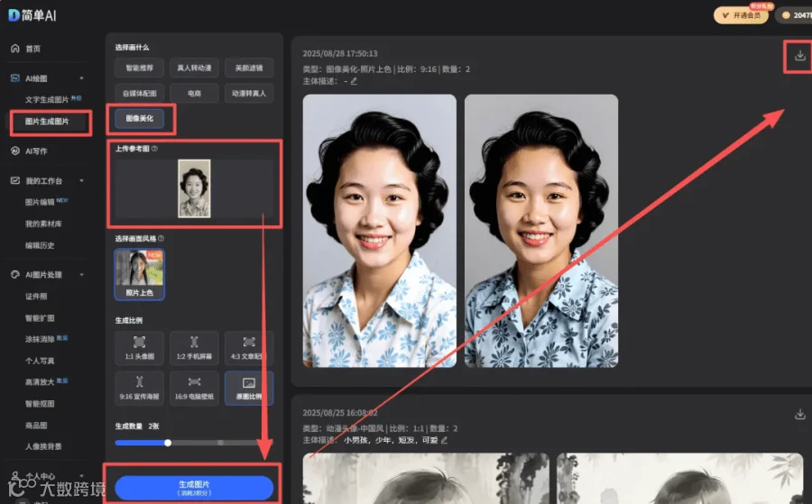Download the 2025/08/25 anime avatar results

(x=800, y=415)
